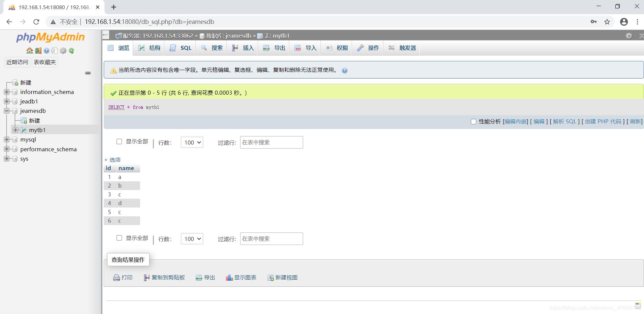Open navigation panel settings gear icon
The height and width of the screenshot is (314, 644).
pyautogui.click(x=63, y=51)
